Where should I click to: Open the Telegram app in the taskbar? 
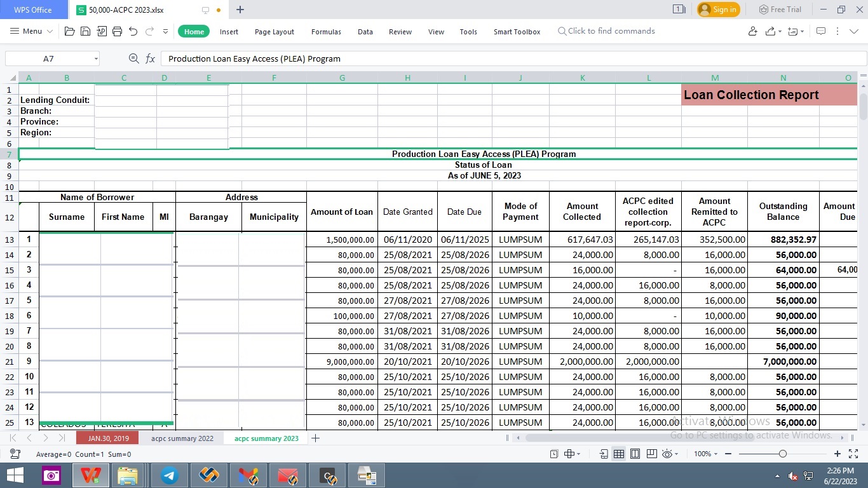coord(170,475)
